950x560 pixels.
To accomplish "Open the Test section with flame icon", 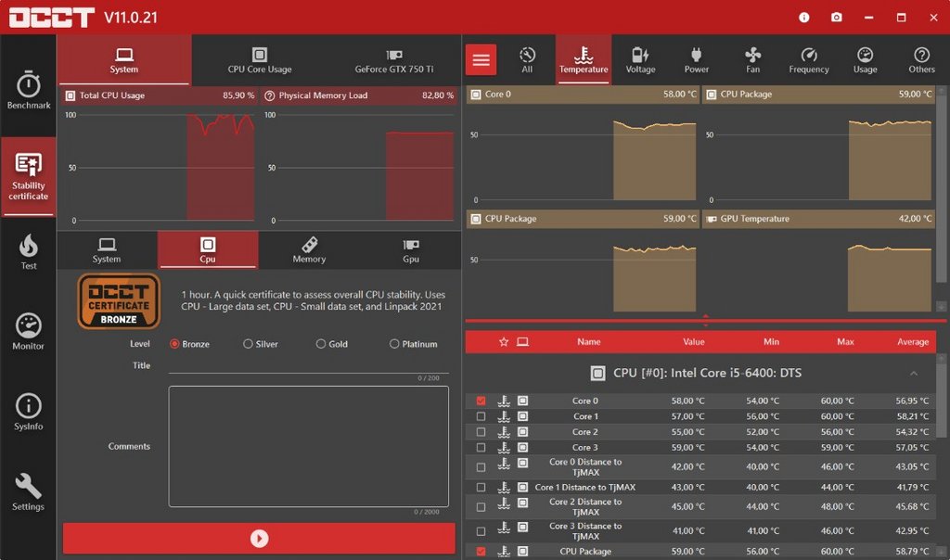I will (x=29, y=252).
